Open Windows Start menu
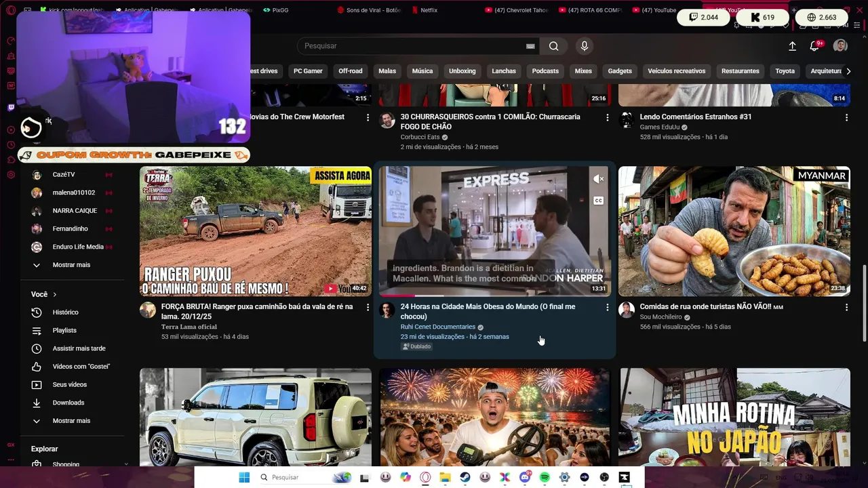This screenshot has width=868, height=488. coord(244,477)
